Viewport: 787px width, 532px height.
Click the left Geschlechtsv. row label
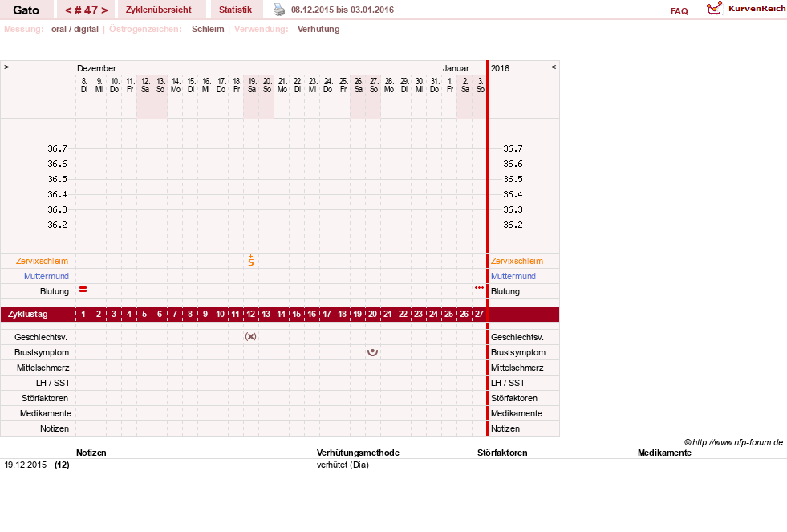41,337
